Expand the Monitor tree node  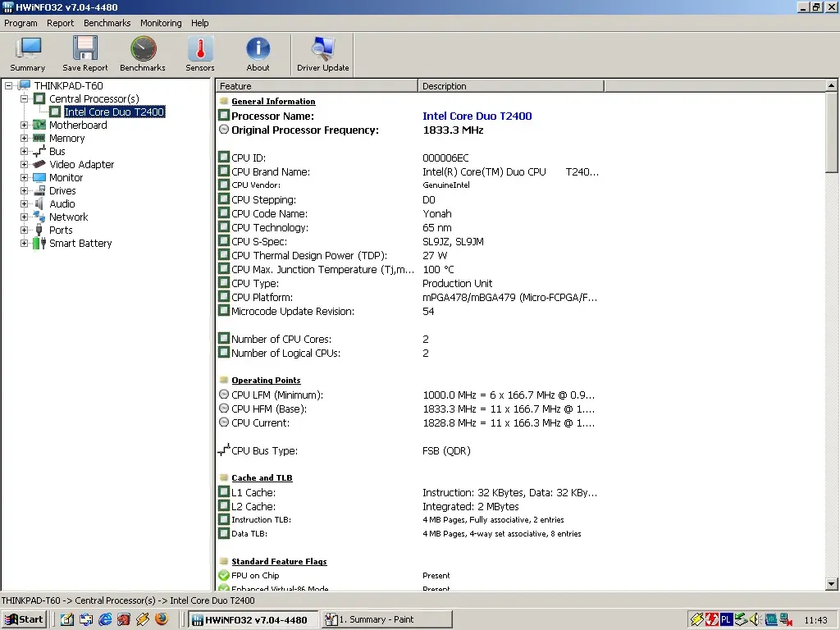[24, 177]
